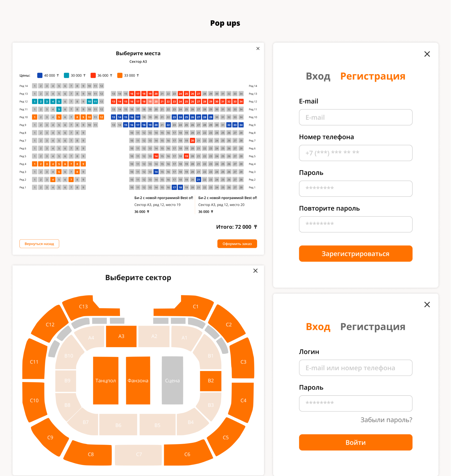Choose the blue seat 14 in row 3
Screen dimensions: 451x476
(156, 172)
